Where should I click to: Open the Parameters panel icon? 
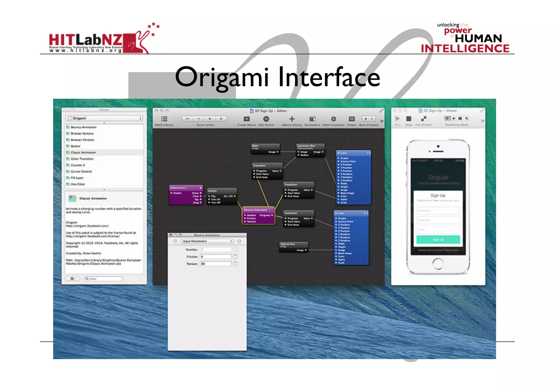coord(312,119)
